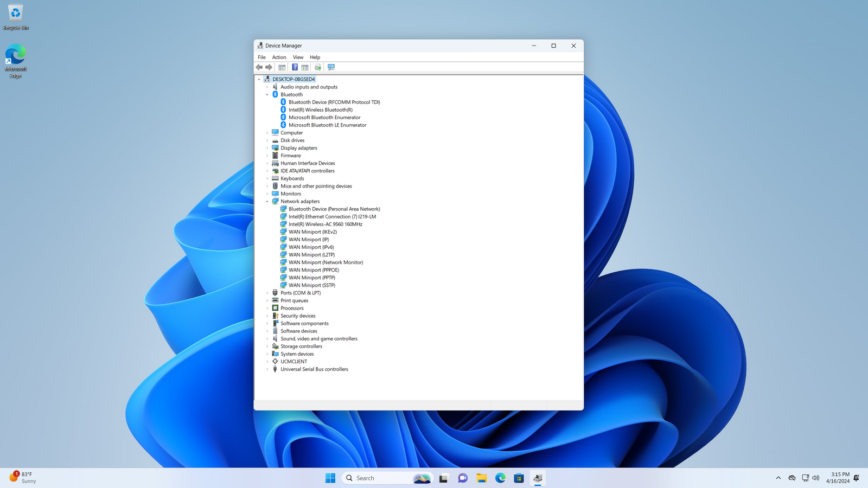Click Scan for hardware changes toolbar icon
Screen dimensions: 868x488
click(x=331, y=67)
